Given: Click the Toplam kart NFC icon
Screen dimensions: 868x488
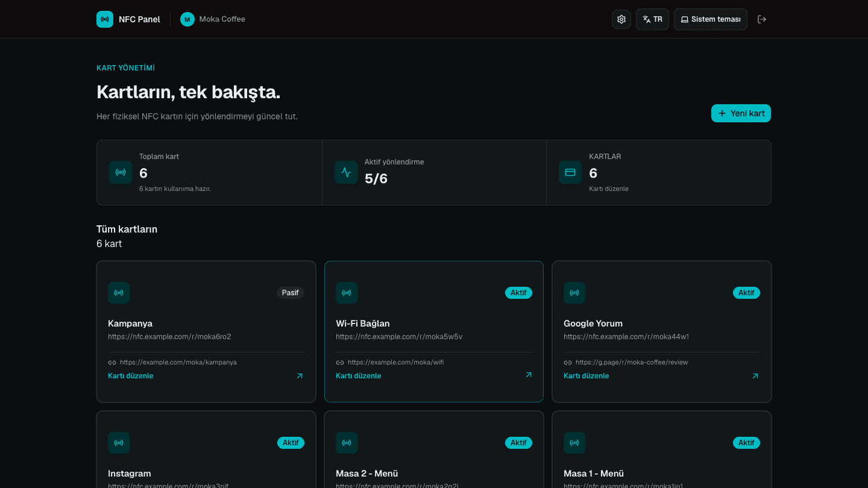Looking at the screenshot, I should [121, 172].
